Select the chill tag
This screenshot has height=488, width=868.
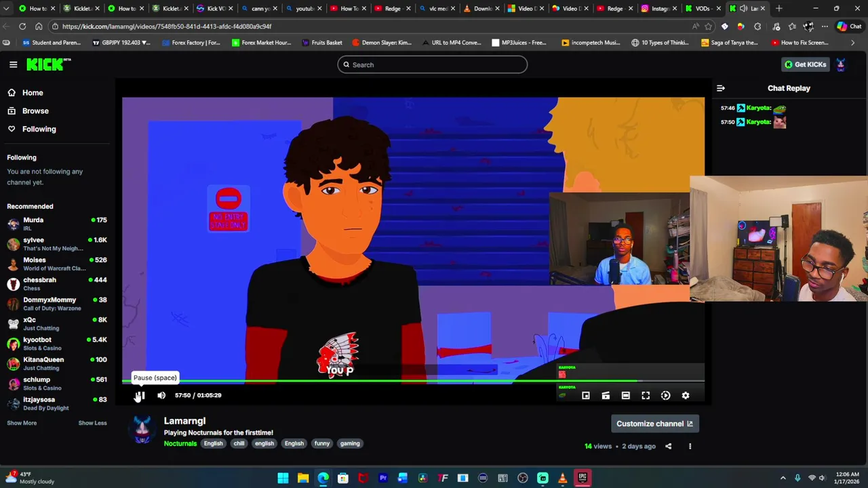click(239, 443)
